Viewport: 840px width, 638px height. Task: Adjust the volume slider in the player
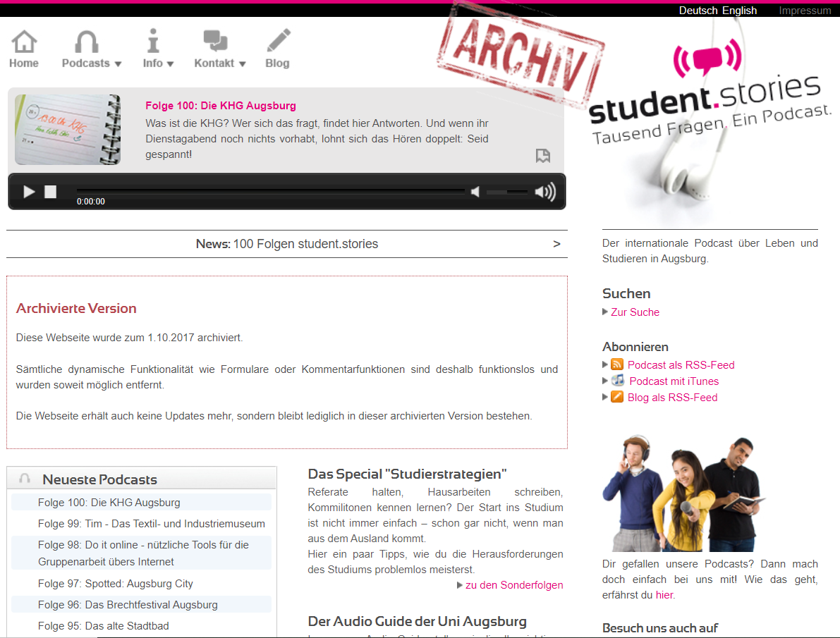(507, 192)
